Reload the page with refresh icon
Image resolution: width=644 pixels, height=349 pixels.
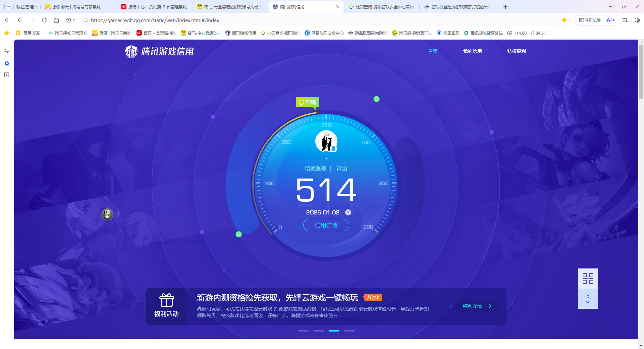pos(44,20)
